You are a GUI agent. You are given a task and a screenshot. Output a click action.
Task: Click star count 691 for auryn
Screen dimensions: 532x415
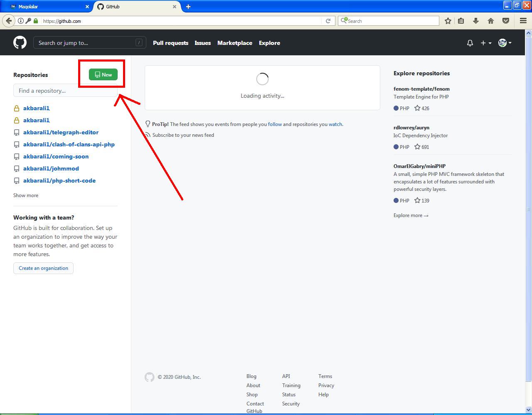pyautogui.click(x=422, y=147)
